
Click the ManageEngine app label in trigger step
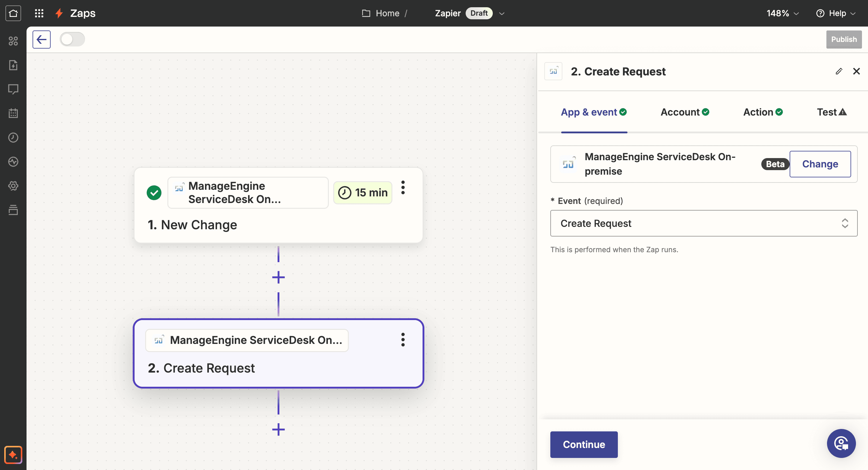[x=248, y=192]
